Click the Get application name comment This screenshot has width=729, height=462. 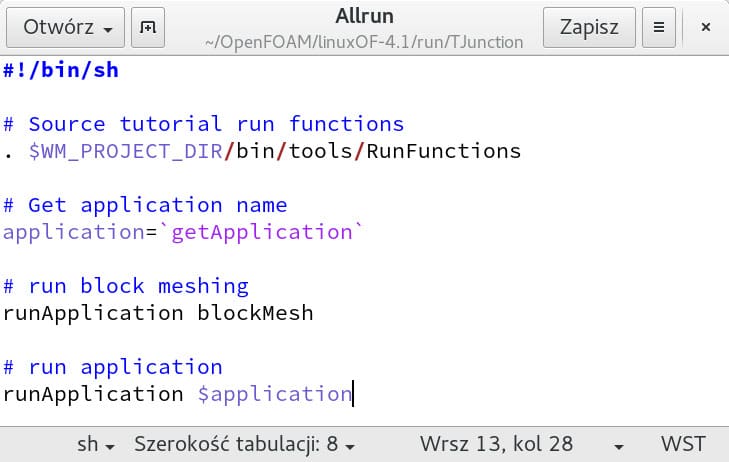(x=145, y=205)
